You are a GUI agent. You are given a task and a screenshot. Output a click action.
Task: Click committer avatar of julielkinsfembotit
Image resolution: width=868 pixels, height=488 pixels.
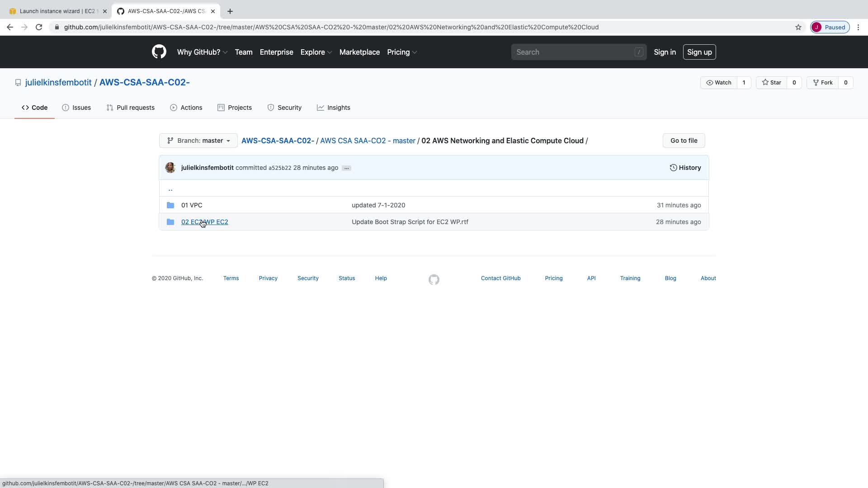click(x=170, y=168)
